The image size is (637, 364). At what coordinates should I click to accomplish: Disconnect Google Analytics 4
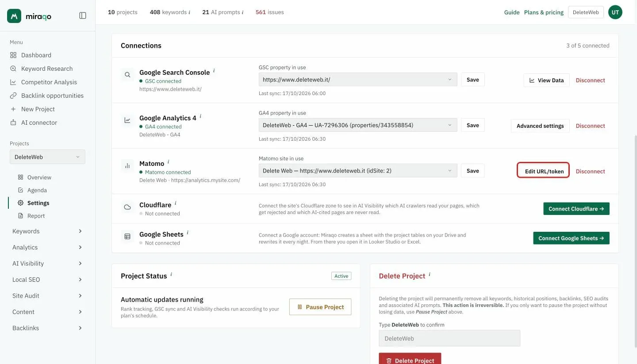590,126
